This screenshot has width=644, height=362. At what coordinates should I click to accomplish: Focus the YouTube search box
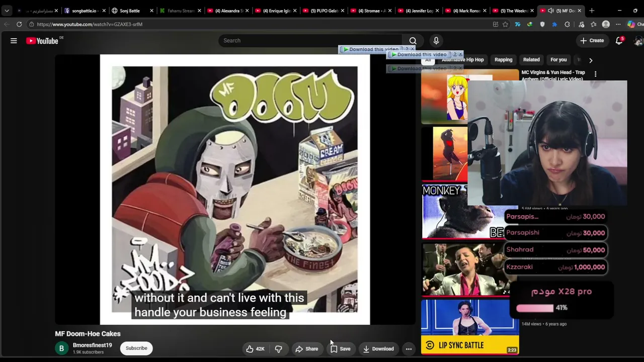pyautogui.click(x=310, y=41)
